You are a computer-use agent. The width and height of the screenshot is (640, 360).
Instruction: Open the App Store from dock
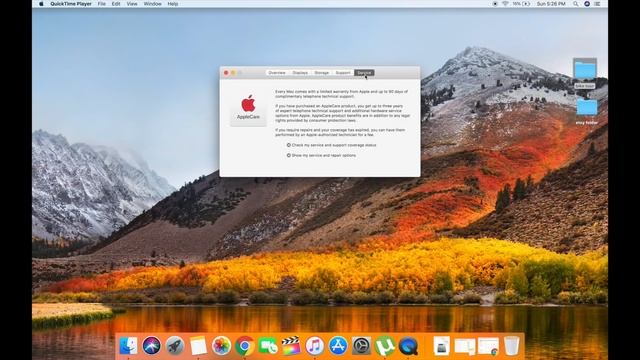(338, 346)
